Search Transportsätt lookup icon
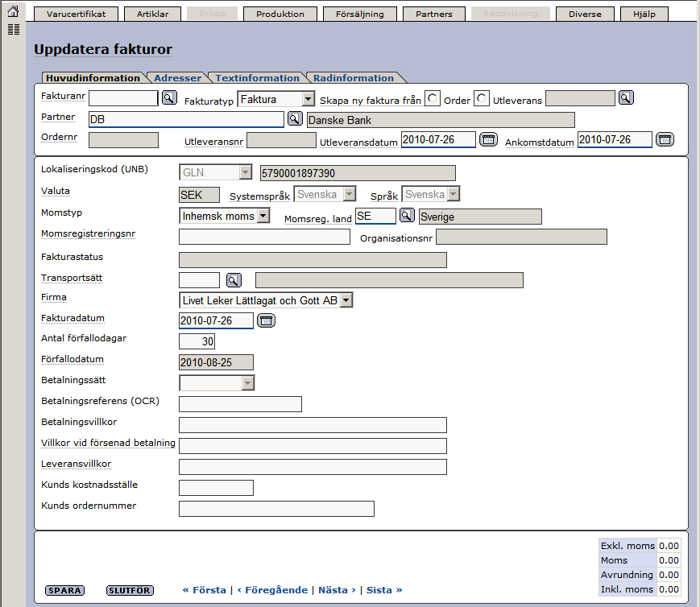The image size is (700, 607). click(x=234, y=280)
